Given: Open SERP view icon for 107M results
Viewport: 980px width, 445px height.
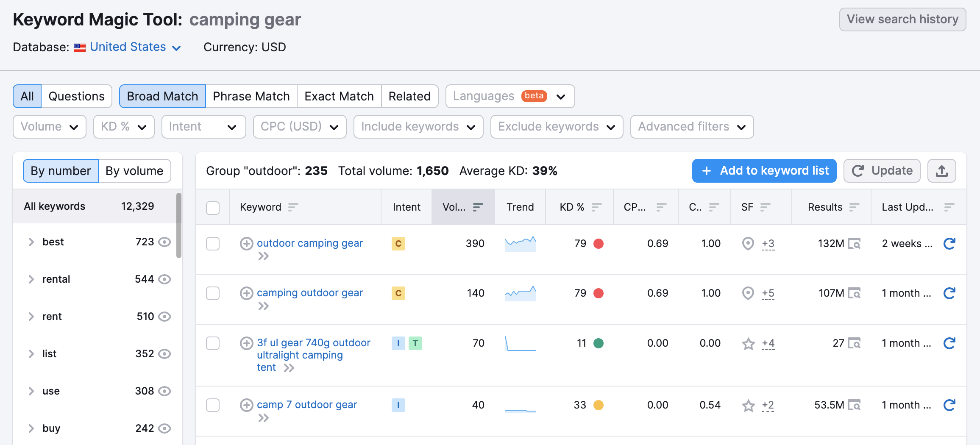Looking at the screenshot, I should coord(854,293).
